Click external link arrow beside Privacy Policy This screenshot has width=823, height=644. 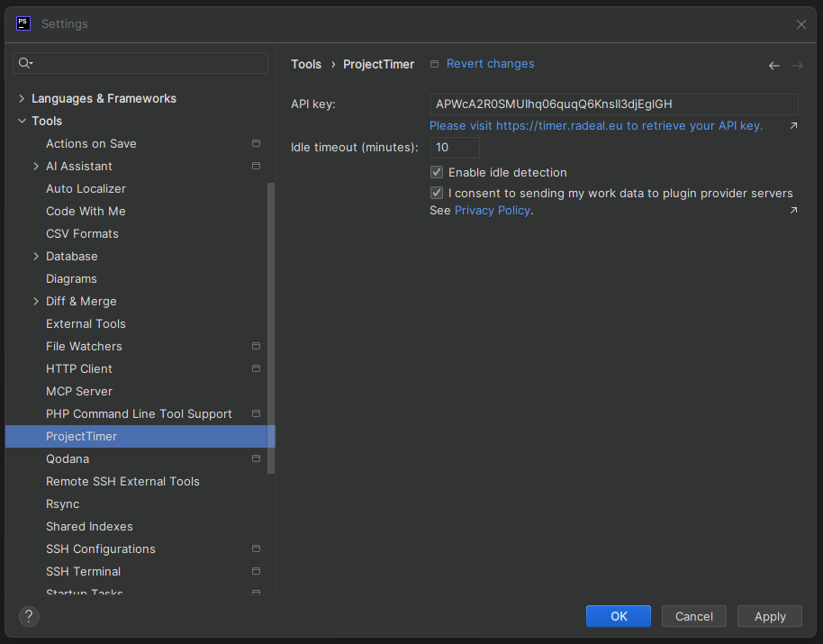[793, 211]
